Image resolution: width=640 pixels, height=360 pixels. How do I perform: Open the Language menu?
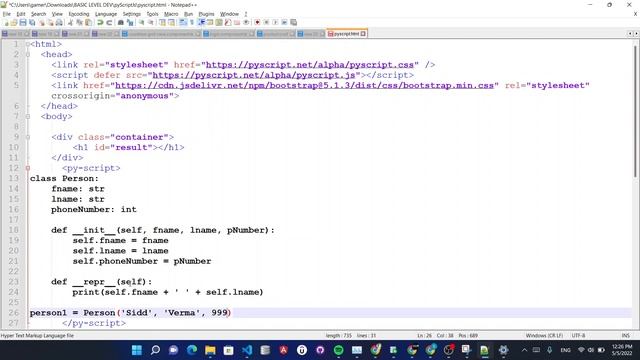click(106, 14)
